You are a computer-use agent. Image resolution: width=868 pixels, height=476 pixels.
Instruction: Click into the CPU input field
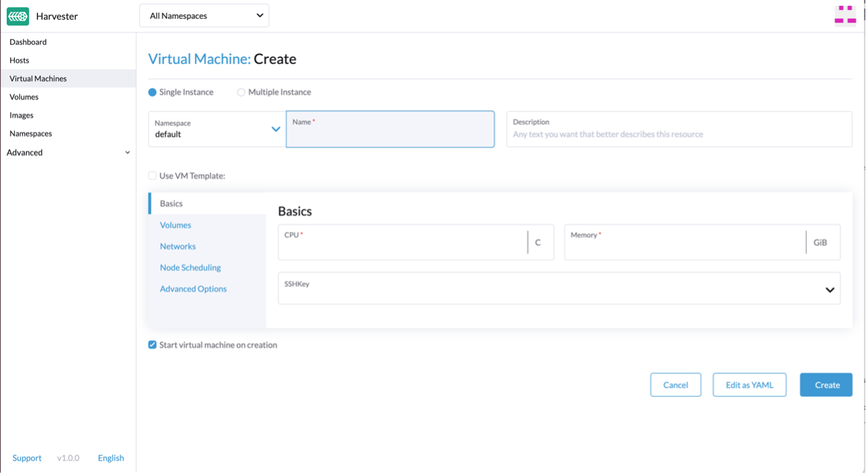[403, 245]
